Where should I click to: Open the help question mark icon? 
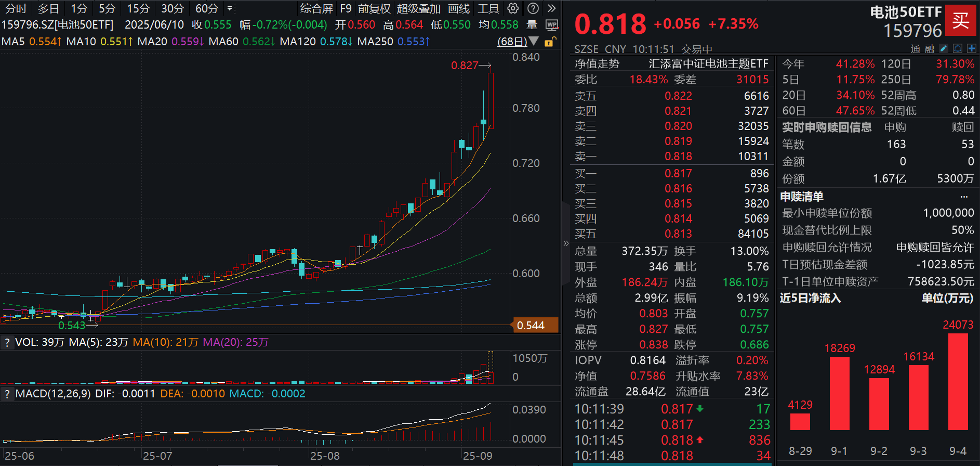pyautogui.click(x=533, y=8)
